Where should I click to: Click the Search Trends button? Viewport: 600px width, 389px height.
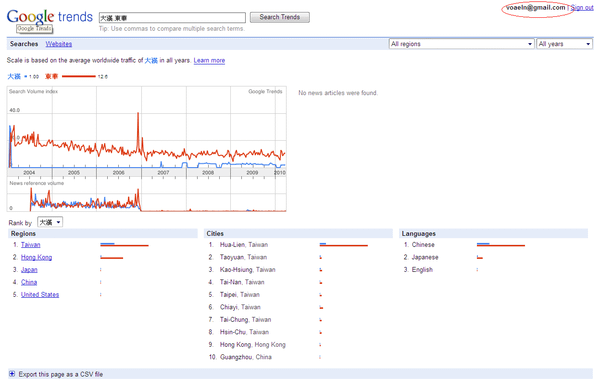pos(280,17)
